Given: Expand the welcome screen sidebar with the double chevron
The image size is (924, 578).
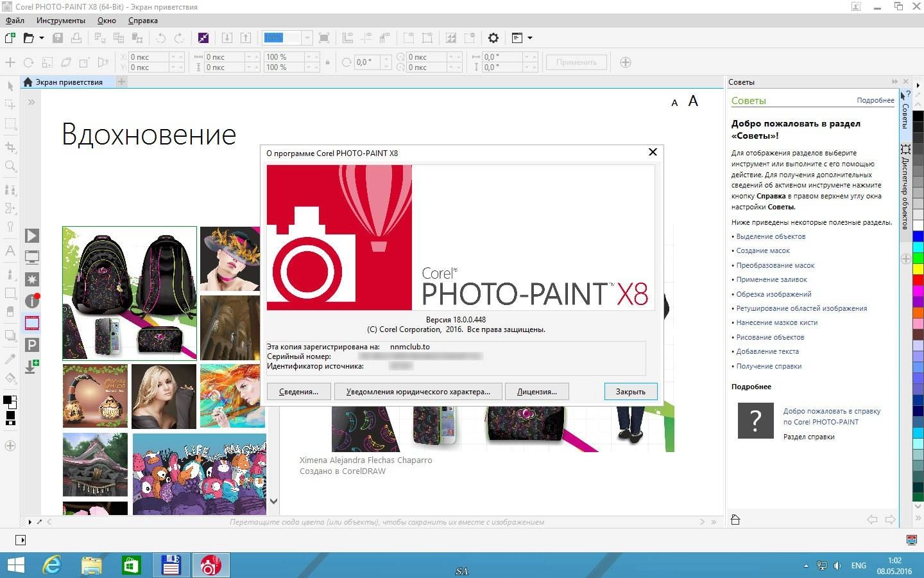Looking at the screenshot, I should [x=31, y=101].
